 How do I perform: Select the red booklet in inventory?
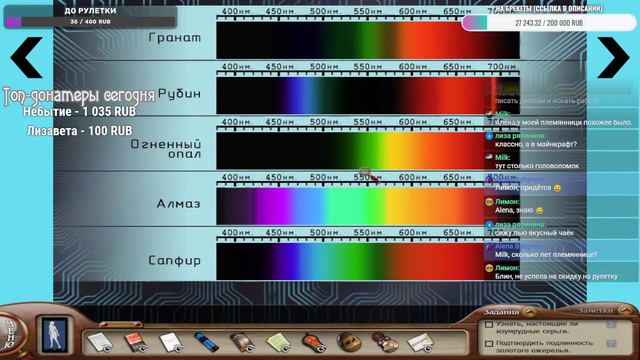(136, 342)
